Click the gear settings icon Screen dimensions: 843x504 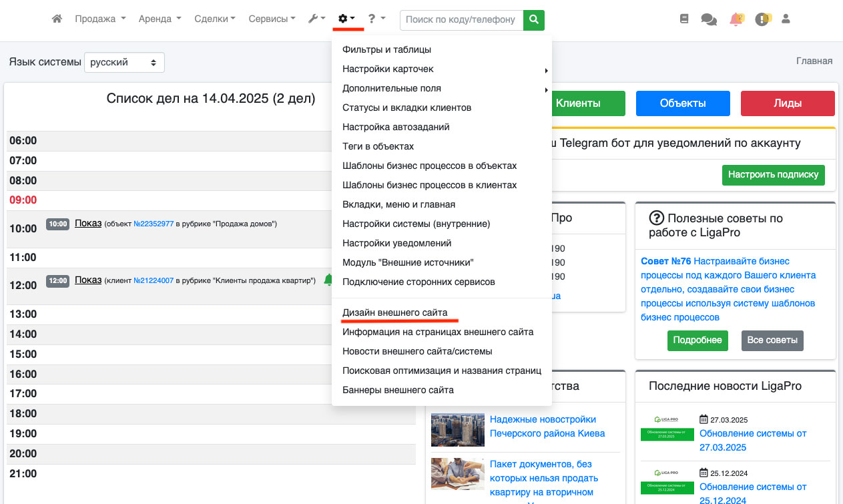coord(346,19)
